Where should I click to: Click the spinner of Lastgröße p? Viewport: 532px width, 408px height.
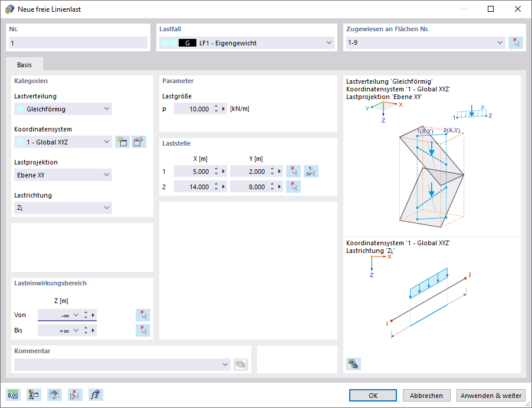tap(216, 109)
